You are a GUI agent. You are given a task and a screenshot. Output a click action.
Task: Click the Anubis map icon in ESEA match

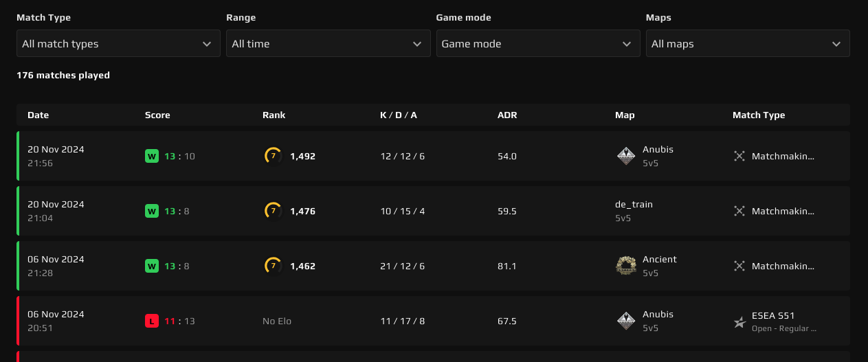tap(625, 321)
